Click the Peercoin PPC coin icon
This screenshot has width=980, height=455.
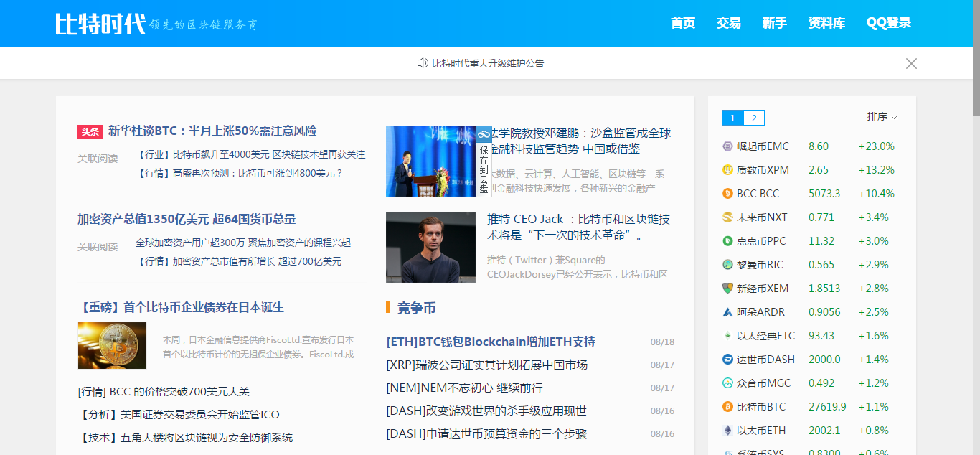pos(727,241)
